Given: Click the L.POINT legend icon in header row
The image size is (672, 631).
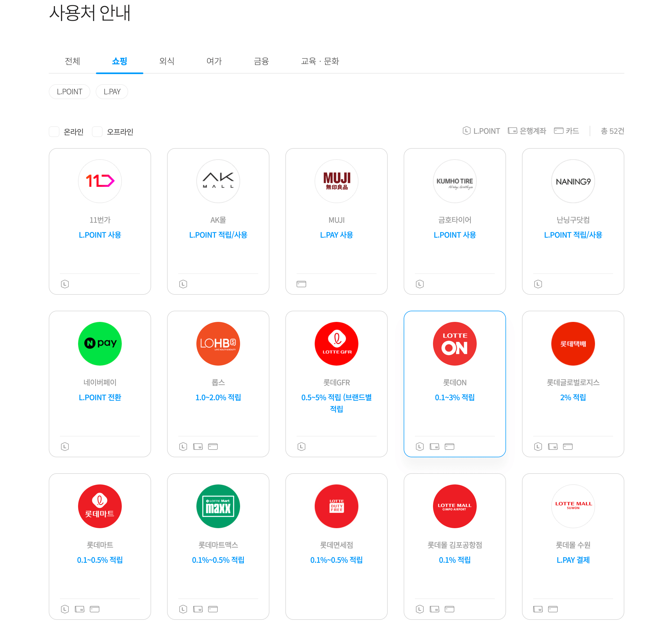Looking at the screenshot, I should click(467, 131).
